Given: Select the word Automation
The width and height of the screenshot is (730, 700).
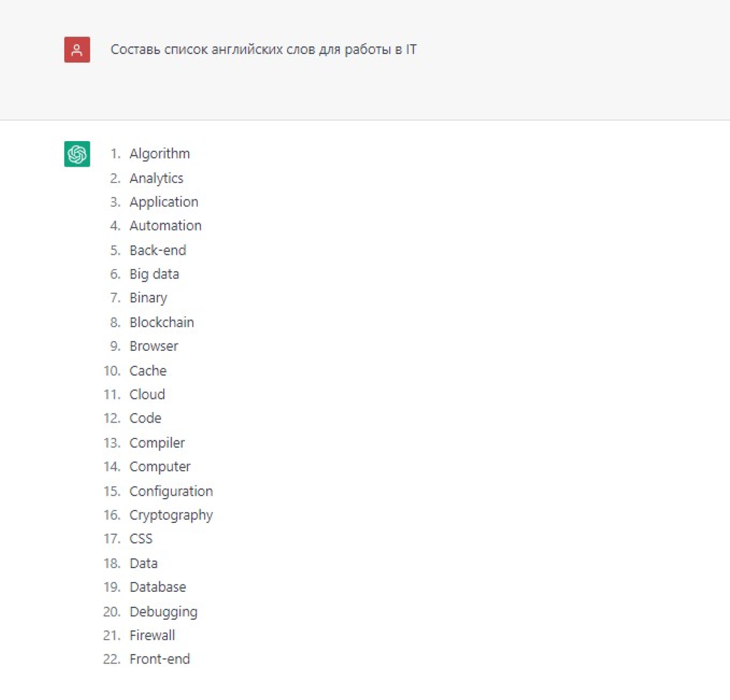Looking at the screenshot, I should [x=165, y=226].
